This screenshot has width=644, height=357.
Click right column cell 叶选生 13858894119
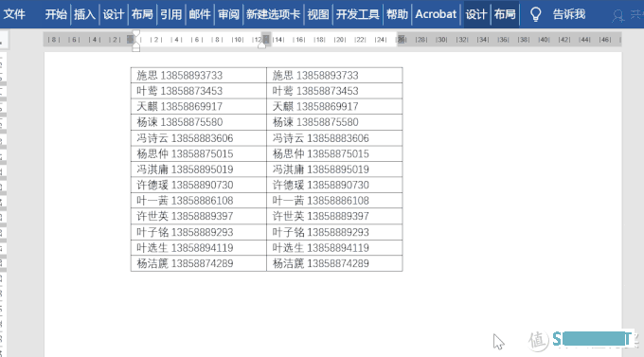pos(334,248)
